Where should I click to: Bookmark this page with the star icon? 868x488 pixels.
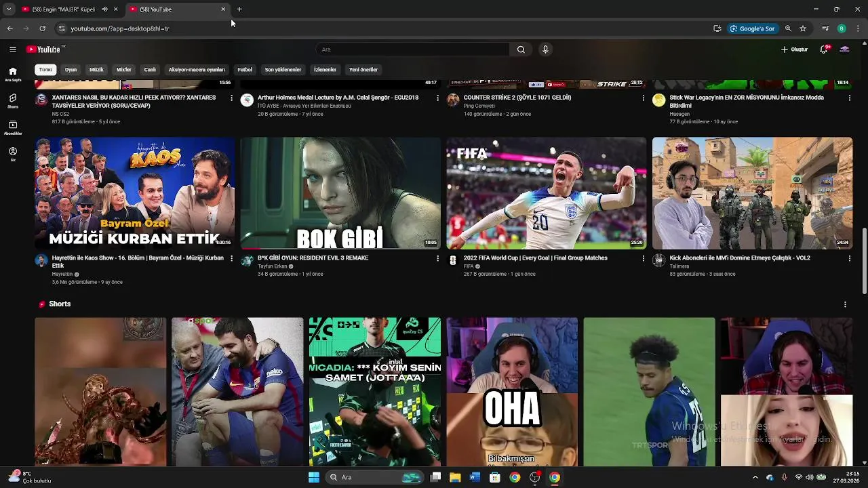(803, 28)
